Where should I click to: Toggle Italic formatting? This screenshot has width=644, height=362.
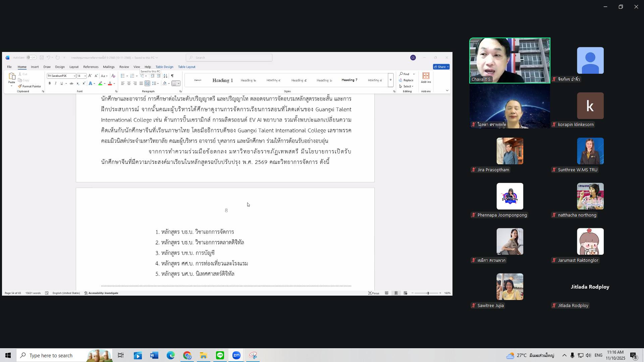[56, 83]
